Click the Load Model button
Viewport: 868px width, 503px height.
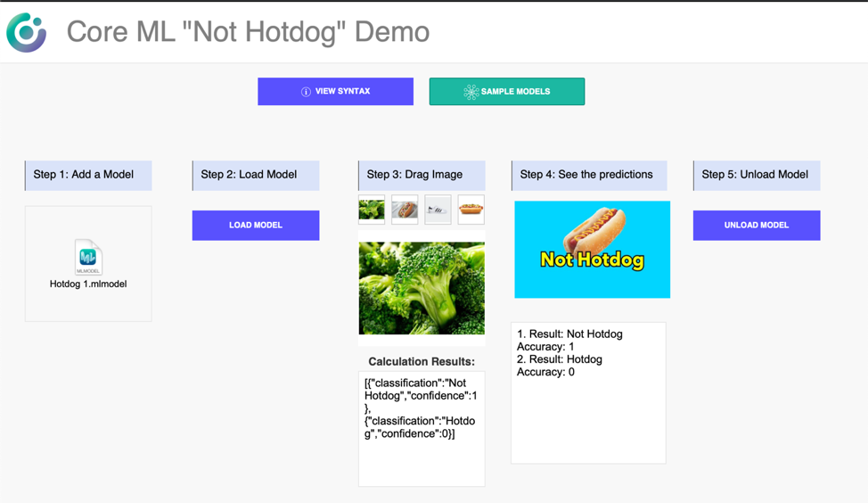[x=256, y=226]
